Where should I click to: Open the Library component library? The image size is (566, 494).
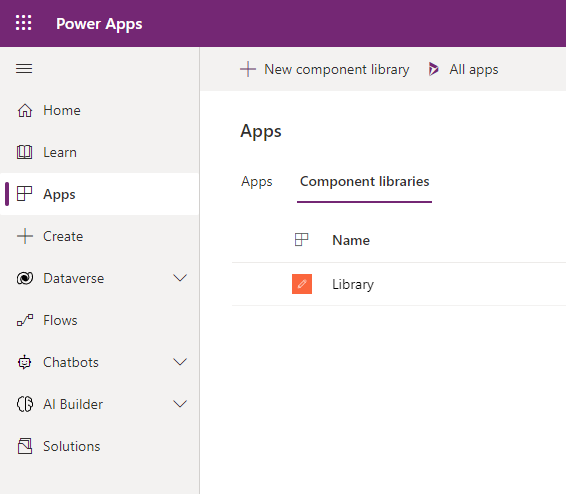click(353, 285)
